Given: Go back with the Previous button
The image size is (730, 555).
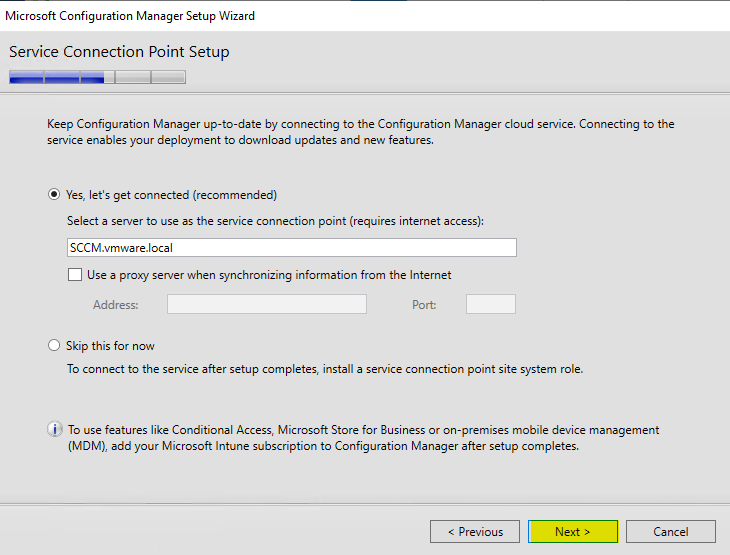Looking at the screenshot, I should coord(474,531).
